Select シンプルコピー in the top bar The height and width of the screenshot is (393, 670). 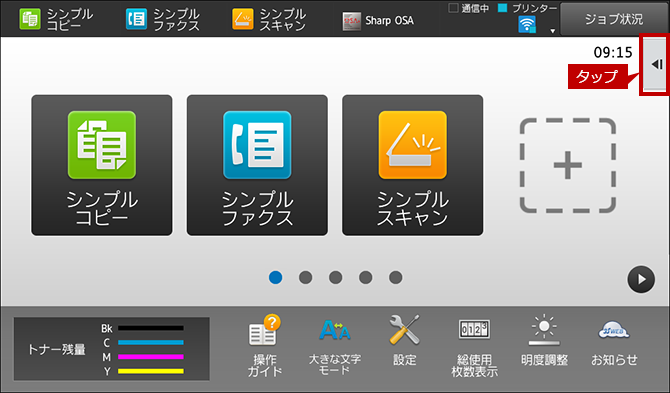[x=56, y=19]
